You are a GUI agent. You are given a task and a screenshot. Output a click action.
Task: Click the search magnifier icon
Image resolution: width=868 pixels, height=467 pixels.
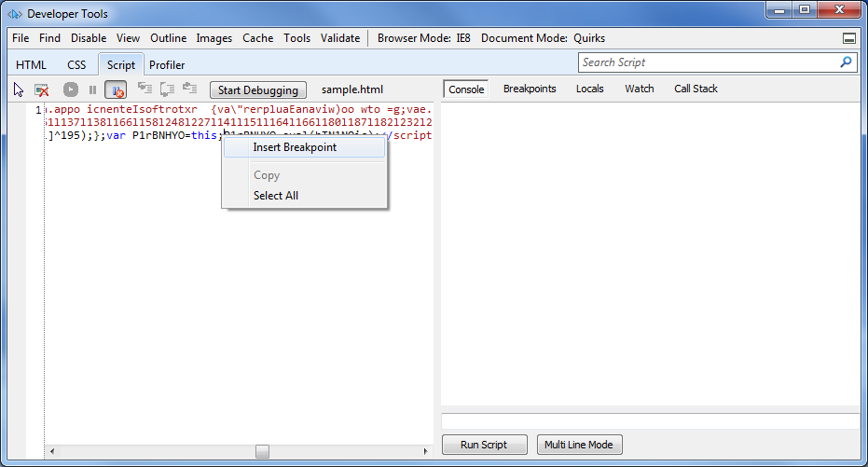pyautogui.click(x=846, y=62)
